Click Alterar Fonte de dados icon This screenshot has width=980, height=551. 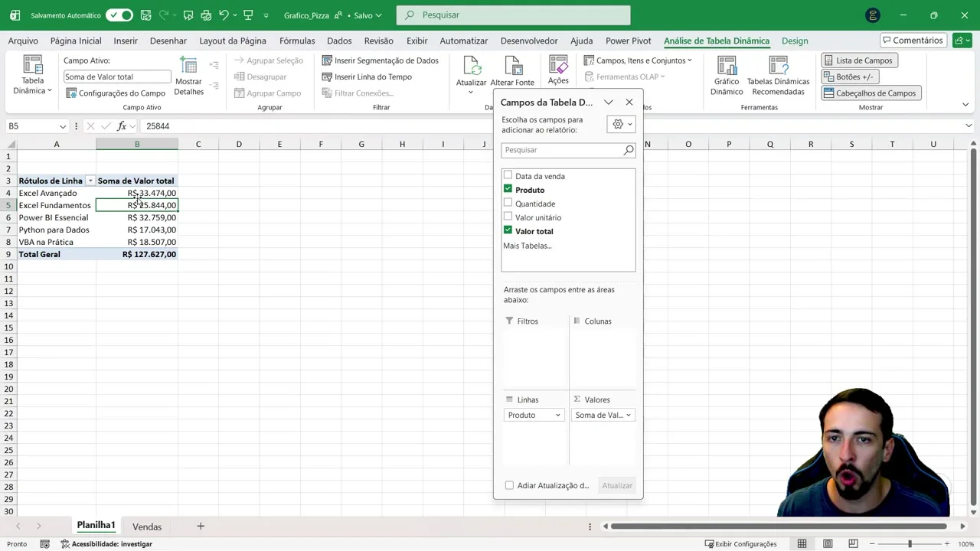(x=512, y=71)
